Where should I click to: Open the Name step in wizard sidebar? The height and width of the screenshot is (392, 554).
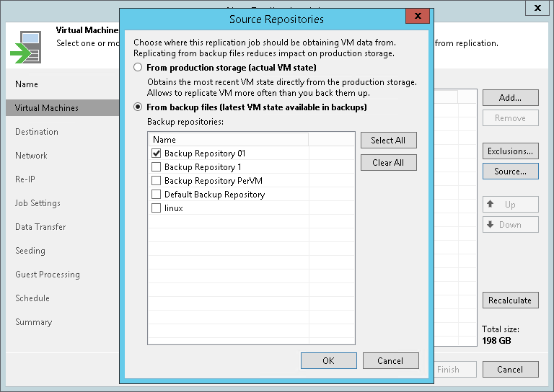(27, 84)
